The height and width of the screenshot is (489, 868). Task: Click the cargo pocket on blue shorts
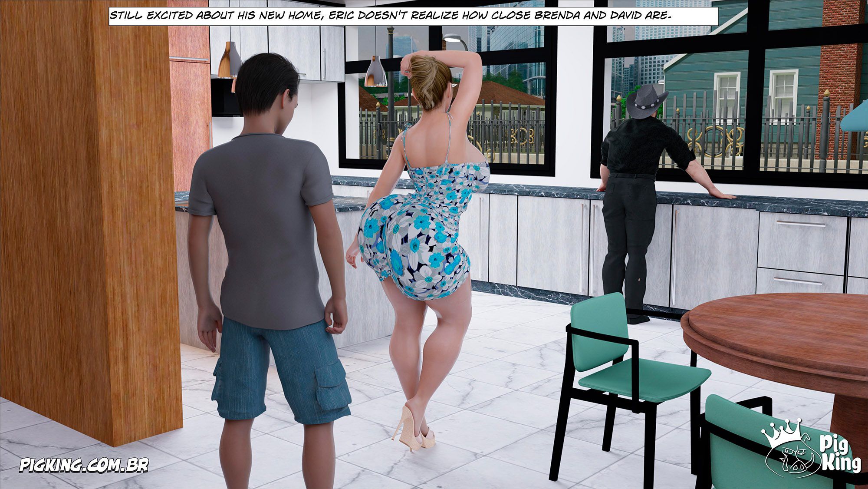coord(332,389)
